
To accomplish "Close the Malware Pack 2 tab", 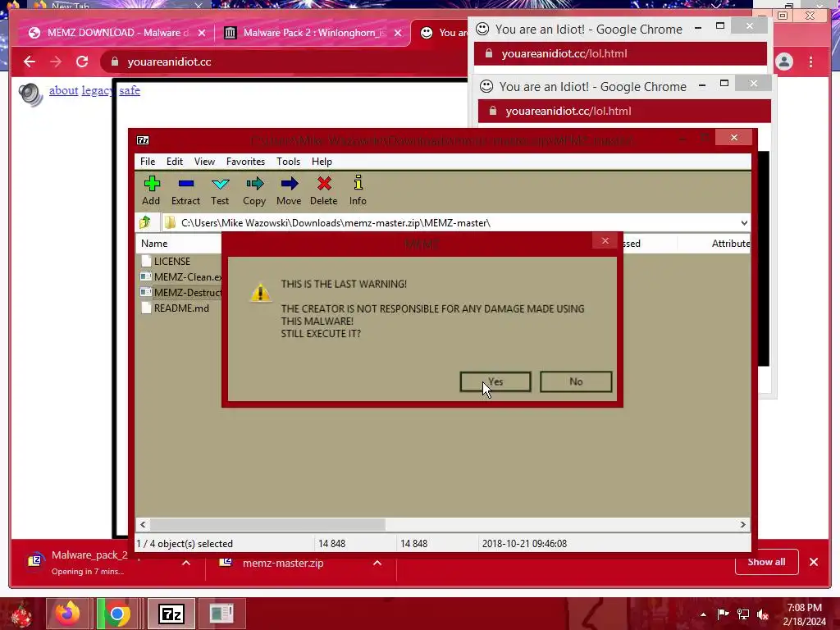I will point(398,33).
